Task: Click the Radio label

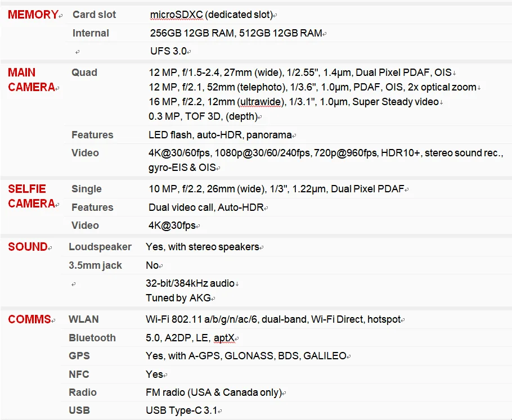Action: pos(83,392)
